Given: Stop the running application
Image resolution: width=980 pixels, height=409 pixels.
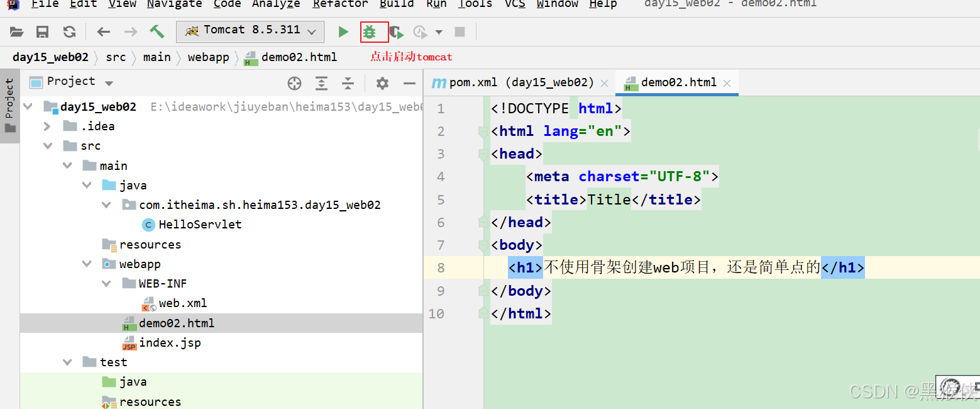Looking at the screenshot, I should (x=460, y=31).
